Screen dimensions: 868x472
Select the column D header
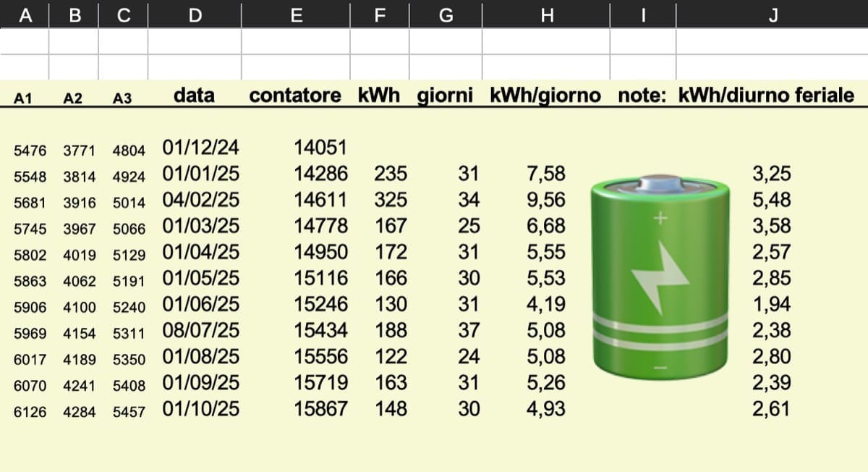coord(195,14)
